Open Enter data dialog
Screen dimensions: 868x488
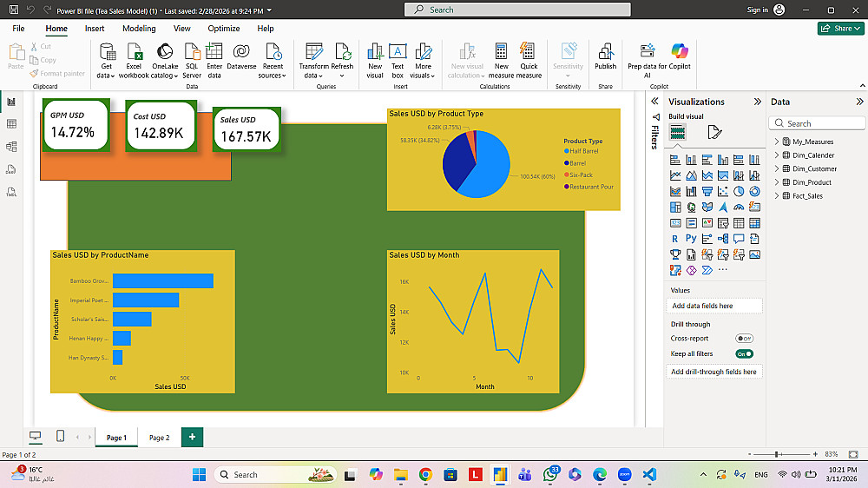[214, 61]
